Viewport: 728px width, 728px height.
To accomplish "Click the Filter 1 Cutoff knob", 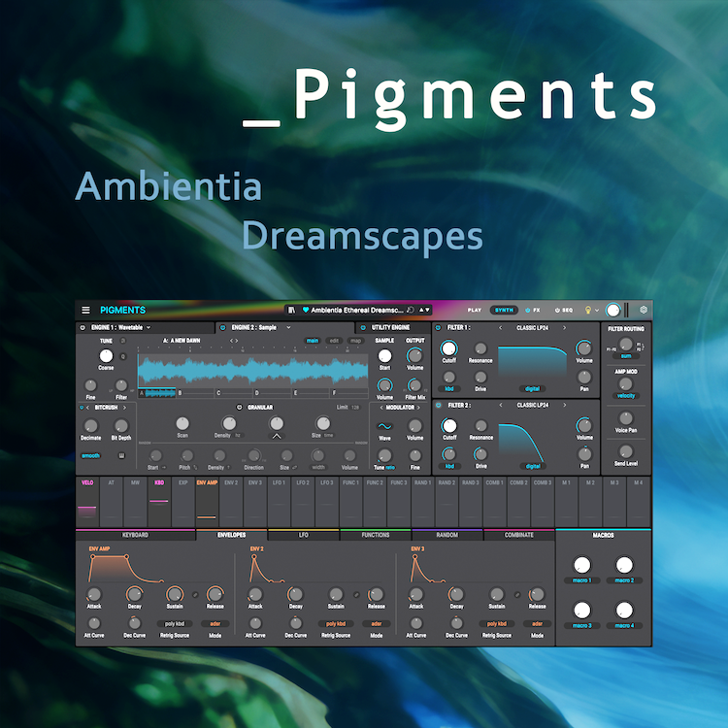I will (x=448, y=348).
